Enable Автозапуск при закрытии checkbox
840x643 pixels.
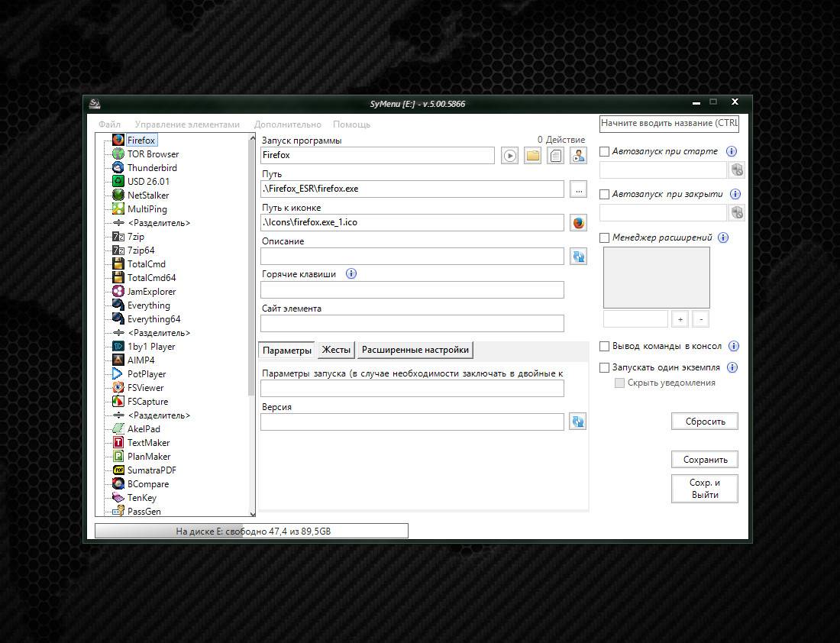coord(604,195)
